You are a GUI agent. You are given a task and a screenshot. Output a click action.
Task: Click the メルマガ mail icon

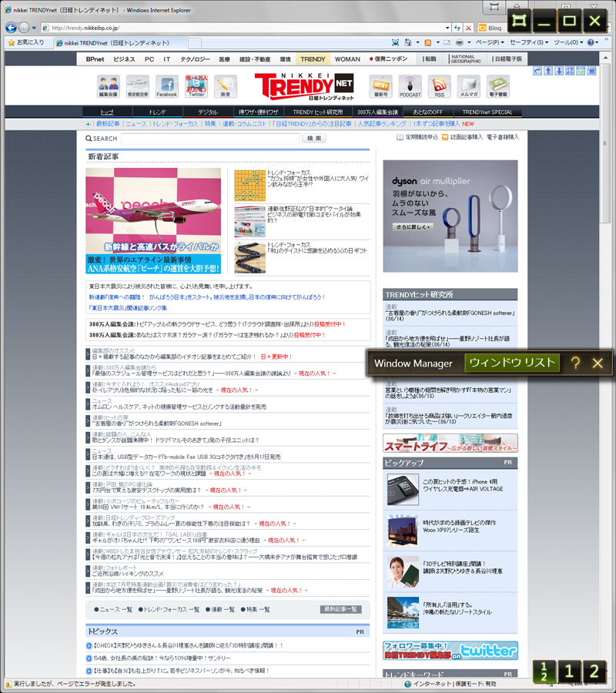pos(468,86)
